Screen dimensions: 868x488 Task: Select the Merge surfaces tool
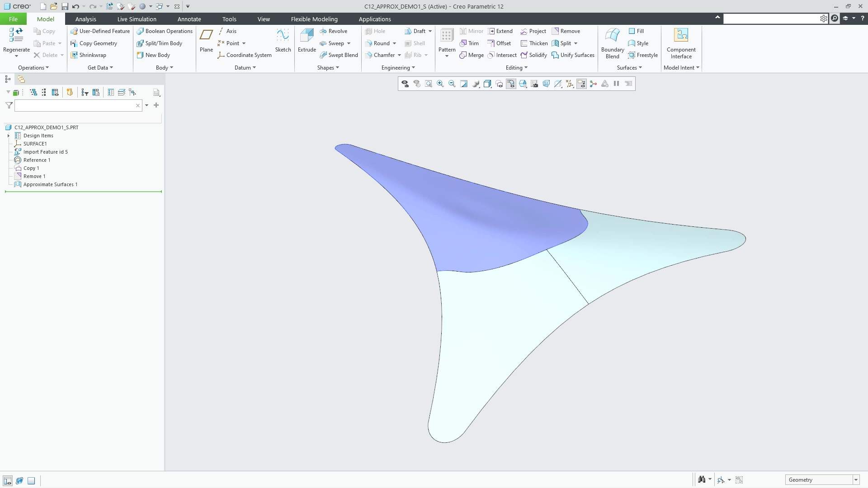(472, 55)
